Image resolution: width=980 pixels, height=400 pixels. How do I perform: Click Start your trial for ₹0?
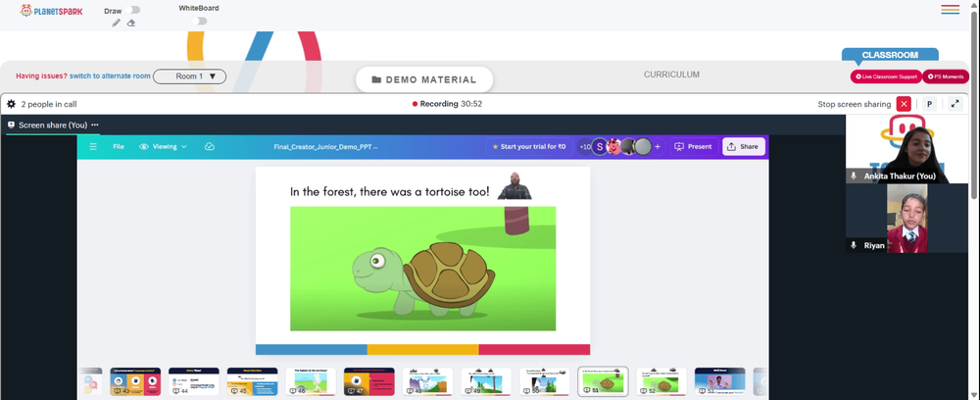pyautogui.click(x=529, y=147)
